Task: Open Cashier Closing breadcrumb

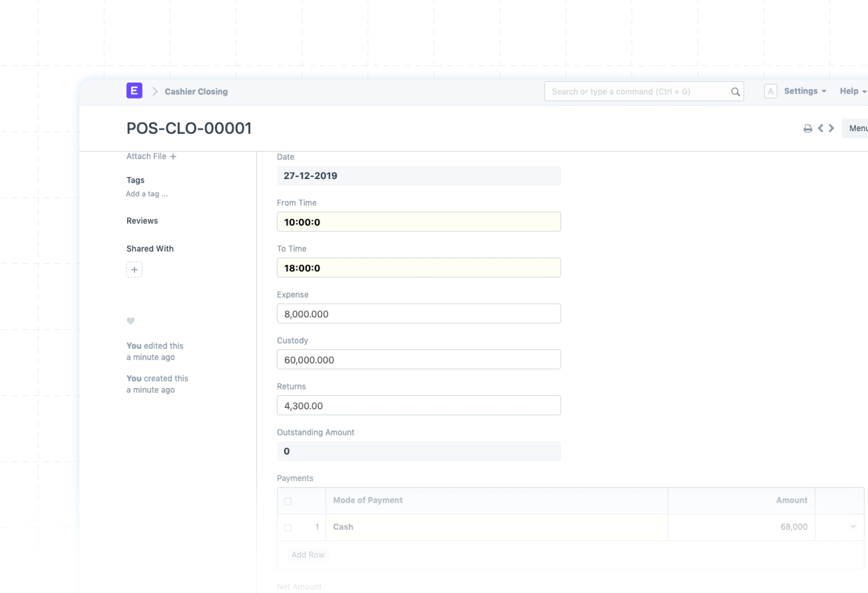Action: (x=196, y=92)
